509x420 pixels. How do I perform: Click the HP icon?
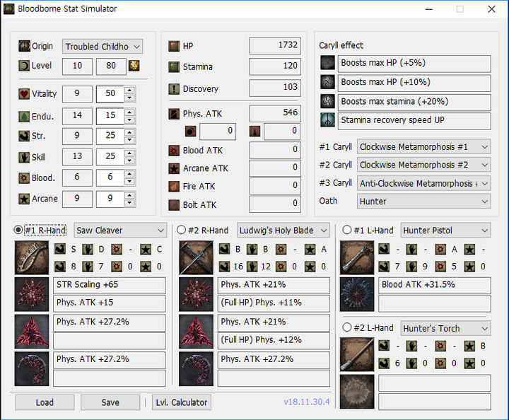point(174,46)
